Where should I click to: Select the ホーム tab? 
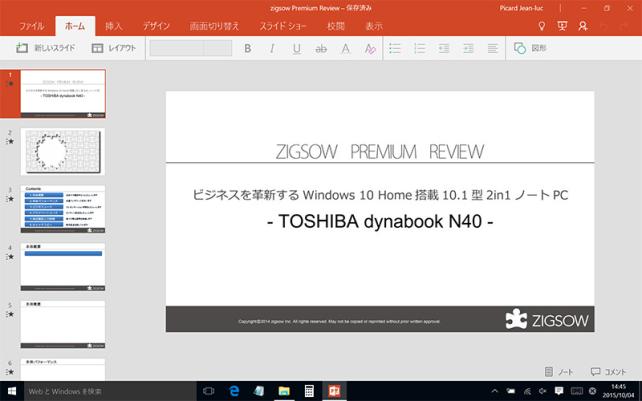[x=75, y=26]
